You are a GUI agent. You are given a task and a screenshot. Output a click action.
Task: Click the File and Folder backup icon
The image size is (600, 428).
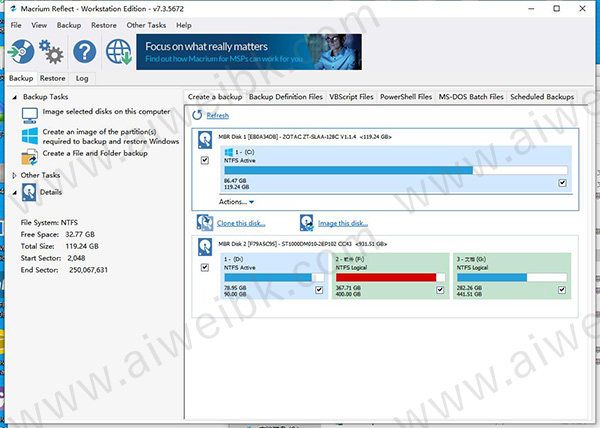click(x=30, y=157)
